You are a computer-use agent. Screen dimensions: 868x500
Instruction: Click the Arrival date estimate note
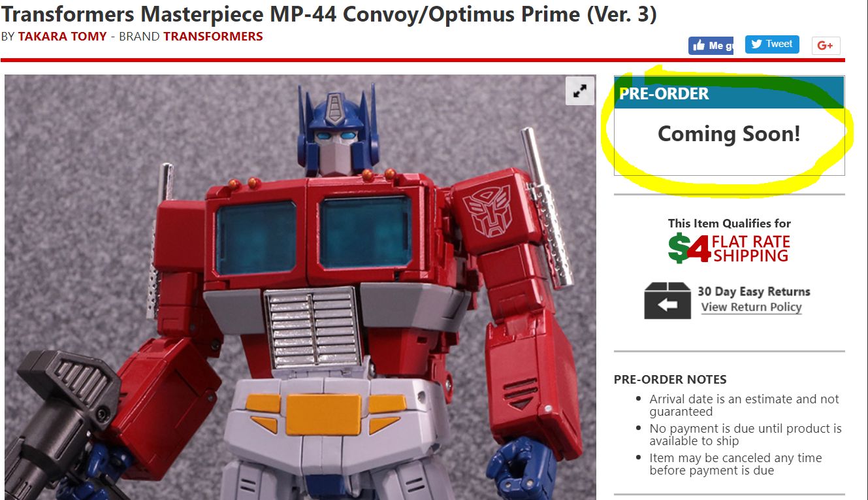coord(744,405)
